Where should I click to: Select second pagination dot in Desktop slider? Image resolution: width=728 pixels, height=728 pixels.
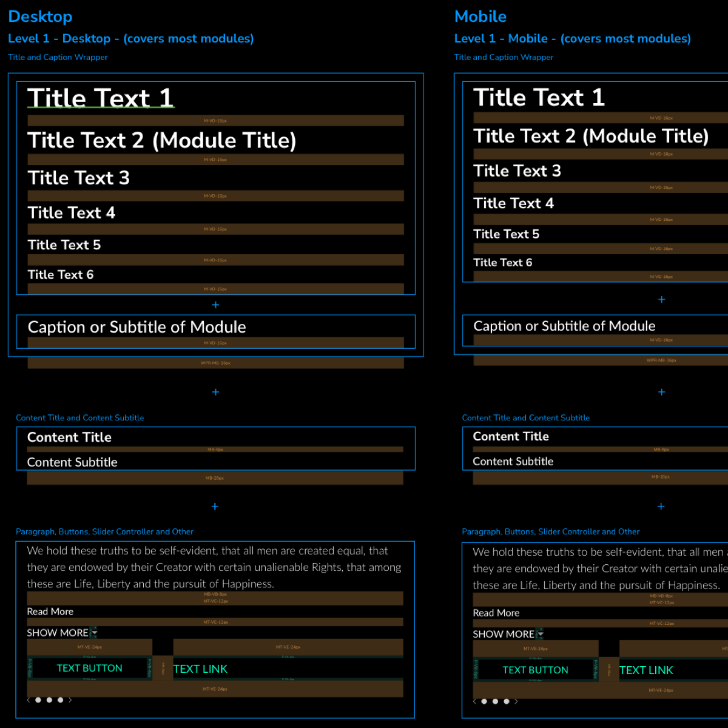click(49, 700)
